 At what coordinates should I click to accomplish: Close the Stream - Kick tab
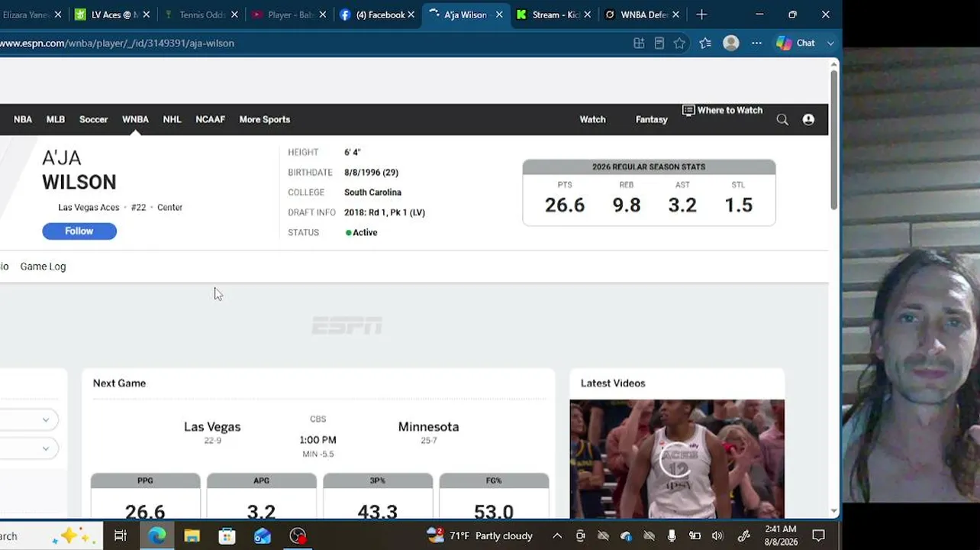pos(587,15)
